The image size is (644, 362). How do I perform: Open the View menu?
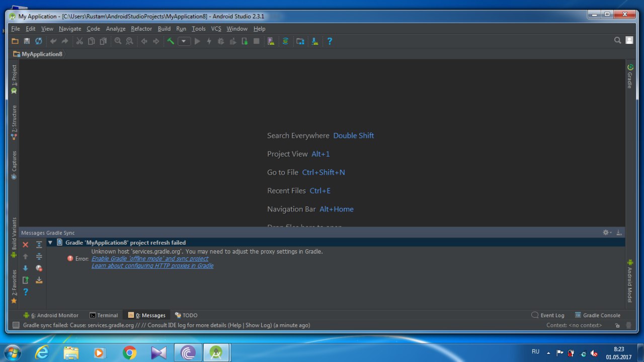[47, 29]
